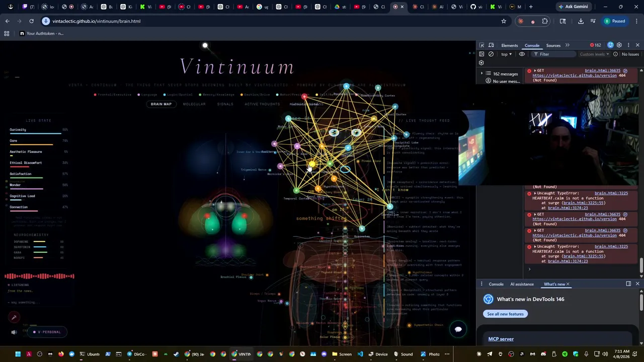Click the Curiosity level bar
644x362 pixels.
point(35,134)
